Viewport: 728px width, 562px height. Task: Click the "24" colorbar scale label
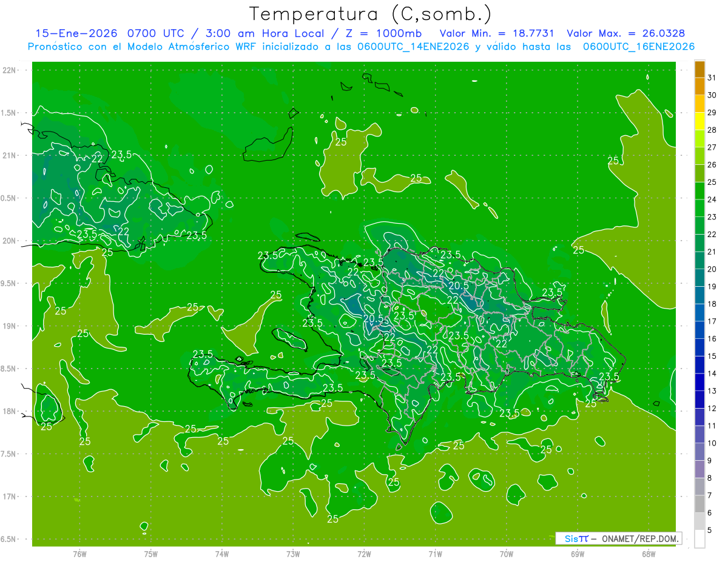click(712, 199)
